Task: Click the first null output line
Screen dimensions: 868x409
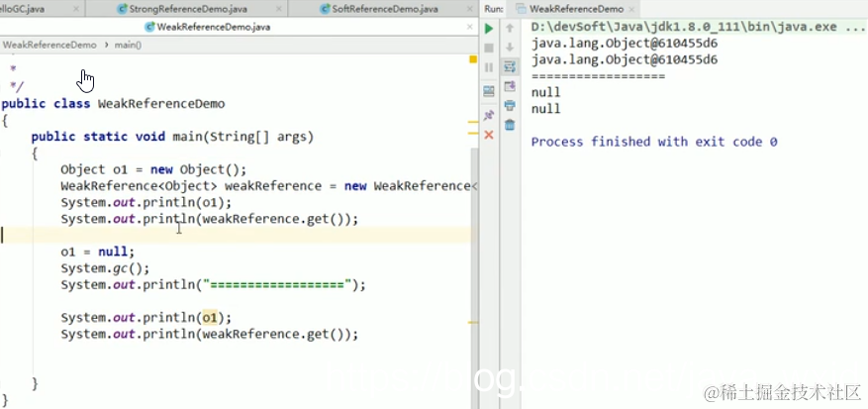Action: pyautogui.click(x=545, y=92)
